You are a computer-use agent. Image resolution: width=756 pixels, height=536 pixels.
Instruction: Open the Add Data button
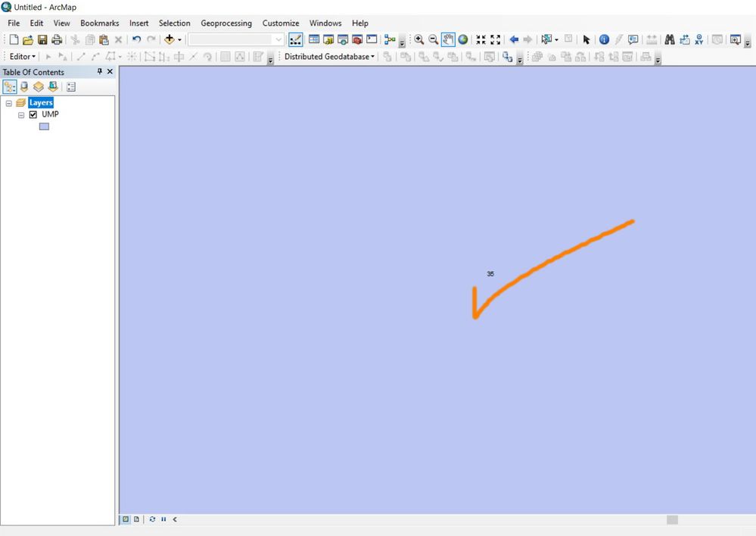170,39
